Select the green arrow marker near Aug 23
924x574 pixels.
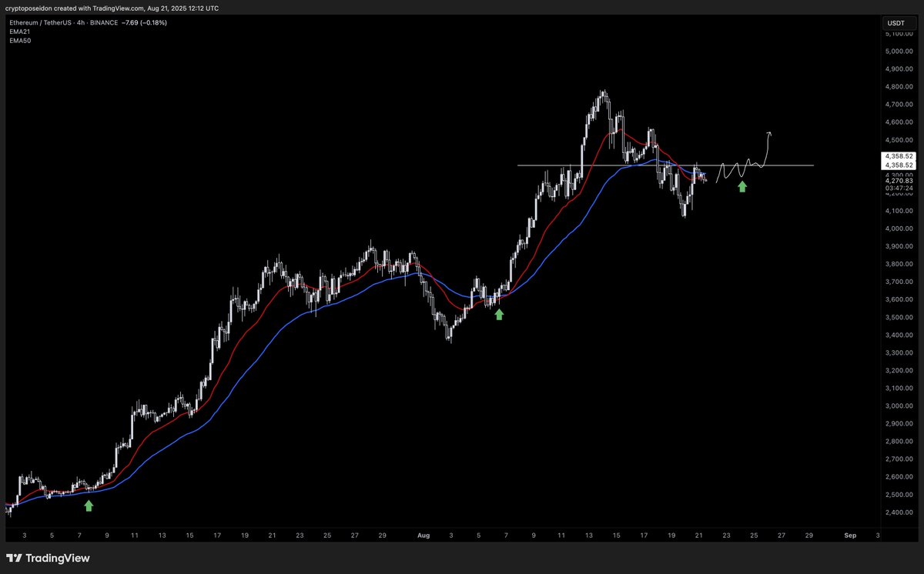tap(742, 186)
